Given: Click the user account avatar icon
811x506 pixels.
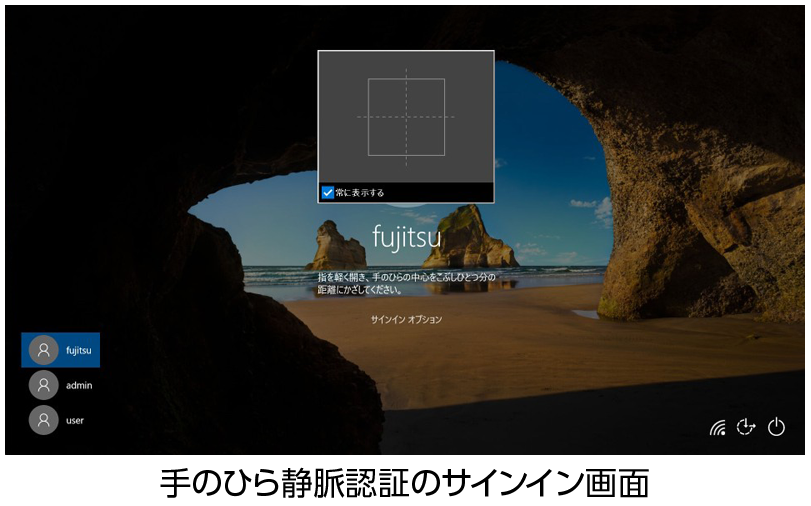Looking at the screenshot, I should click(x=43, y=420).
